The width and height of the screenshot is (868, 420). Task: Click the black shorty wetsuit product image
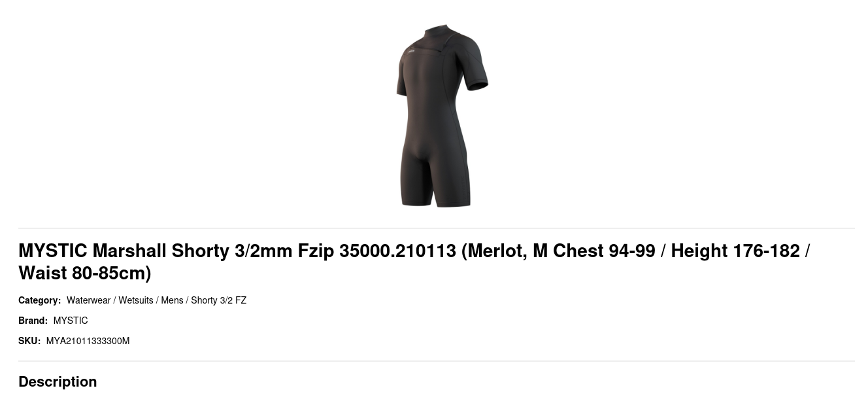(x=442, y=116)
